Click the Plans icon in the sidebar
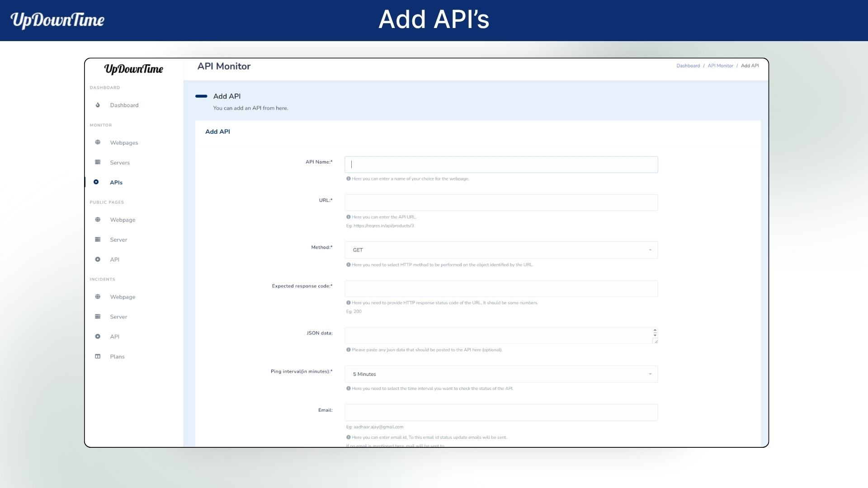The image size is (868, 488). coord(98,356)
